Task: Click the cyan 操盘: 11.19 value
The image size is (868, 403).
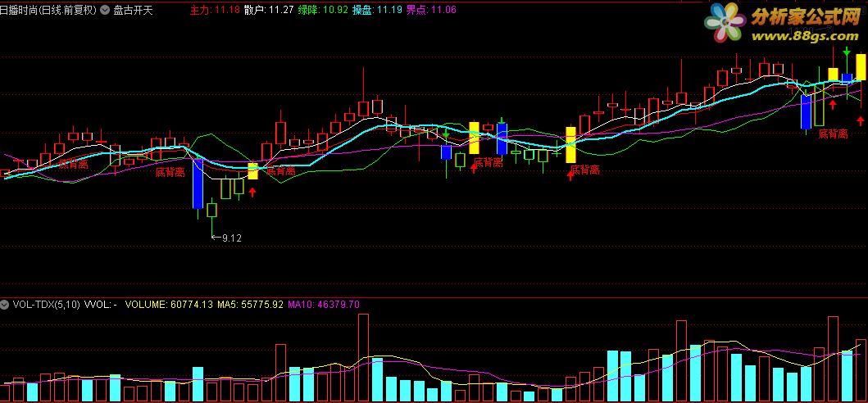Action: pos(377,10)
